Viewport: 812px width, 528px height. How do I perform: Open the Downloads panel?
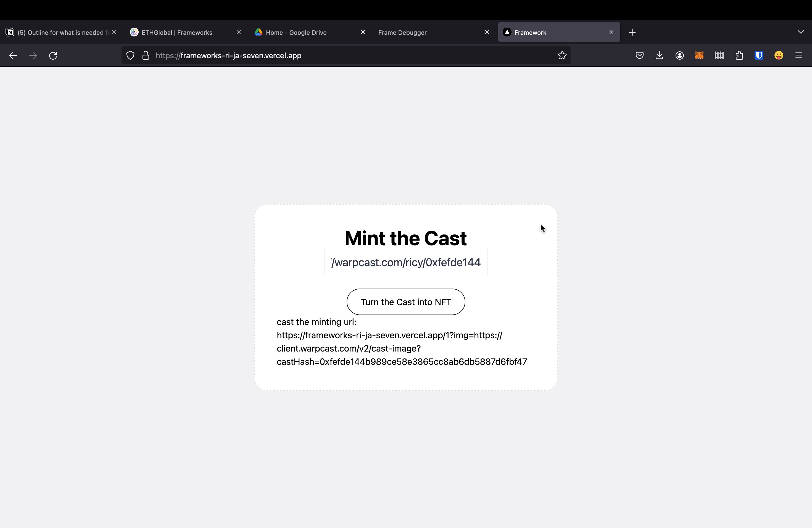point(660,56)
